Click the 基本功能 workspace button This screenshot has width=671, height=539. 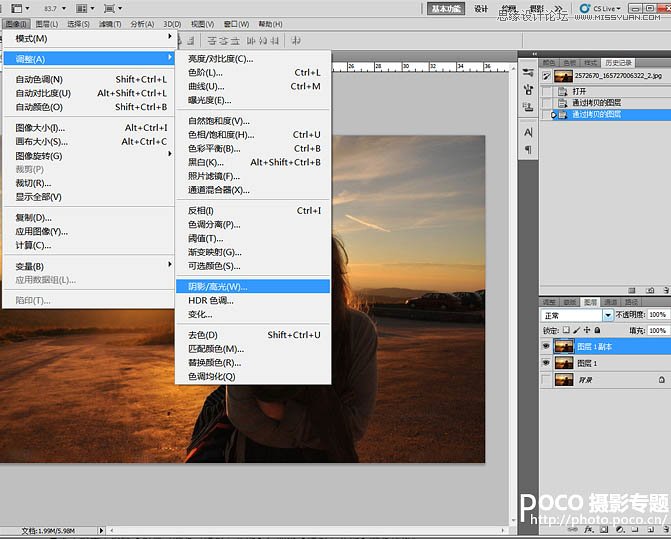(447, 9)
